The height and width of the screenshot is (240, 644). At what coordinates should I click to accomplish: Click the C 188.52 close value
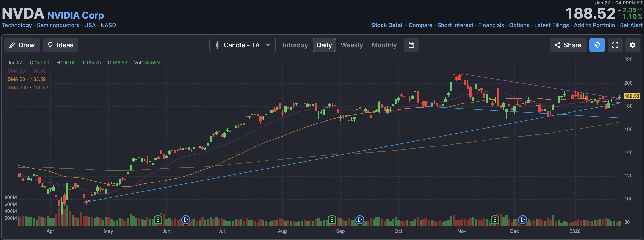click(x=118, y=63)
